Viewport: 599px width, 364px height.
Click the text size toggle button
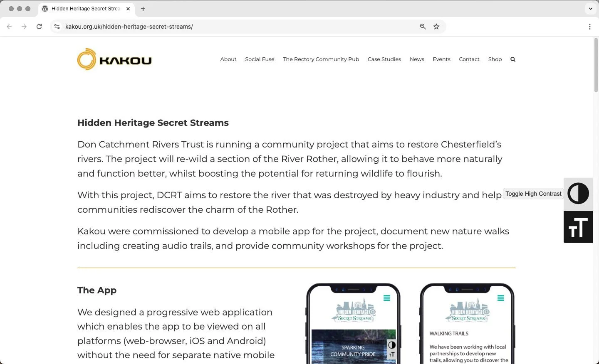578,227
